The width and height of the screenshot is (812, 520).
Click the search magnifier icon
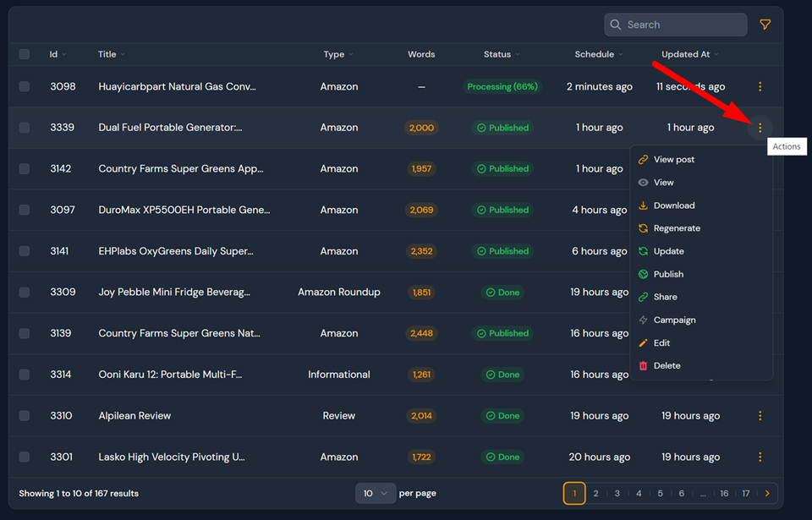point(615,25)
